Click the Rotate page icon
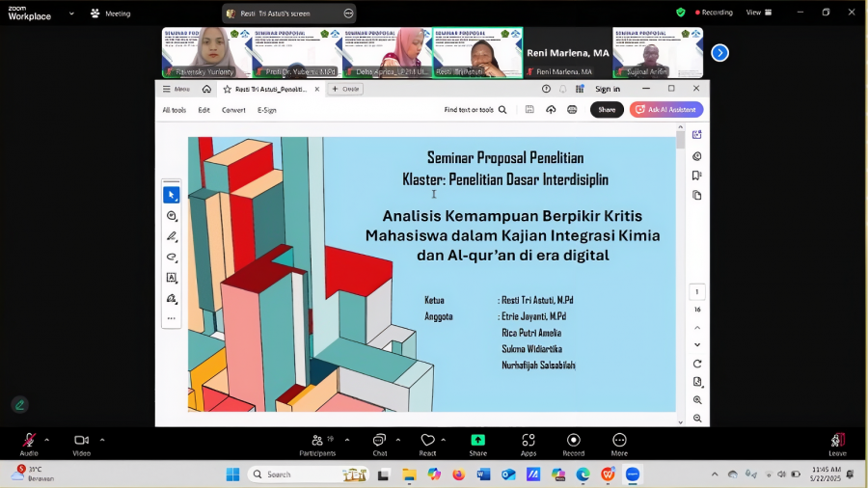Viewport: 868px width, 488px height. [x=697, y=364]
